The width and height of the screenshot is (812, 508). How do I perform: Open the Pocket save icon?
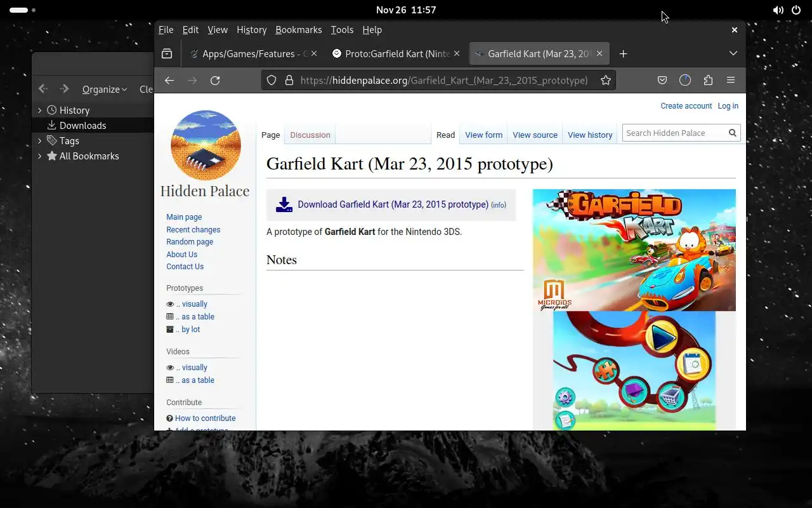click(x=662, y=81)
